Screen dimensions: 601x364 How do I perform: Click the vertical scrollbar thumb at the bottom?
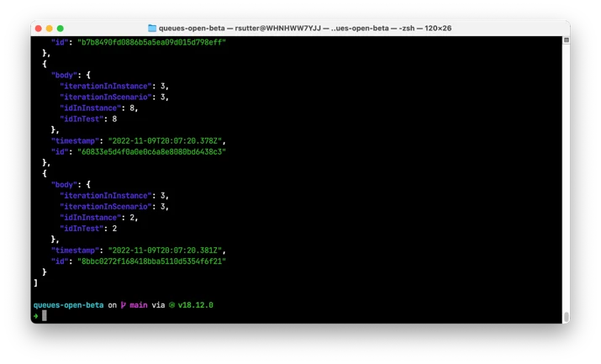coord(567,317)
